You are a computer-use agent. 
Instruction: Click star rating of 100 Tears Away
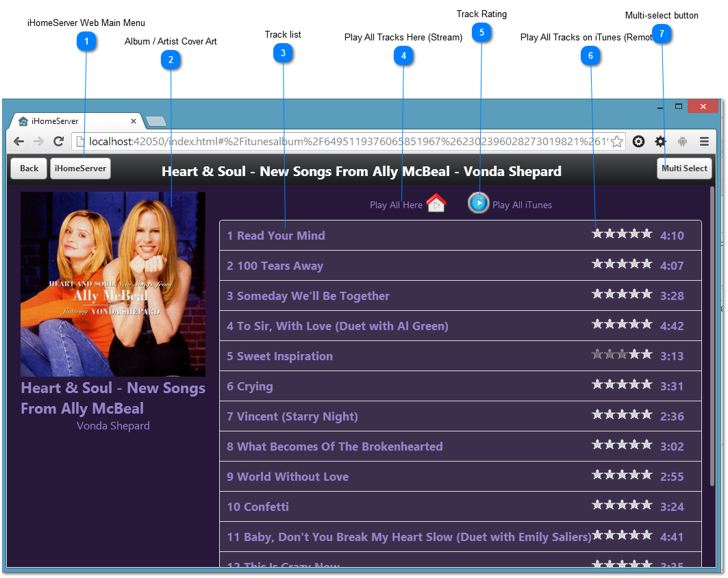point(622,264)
